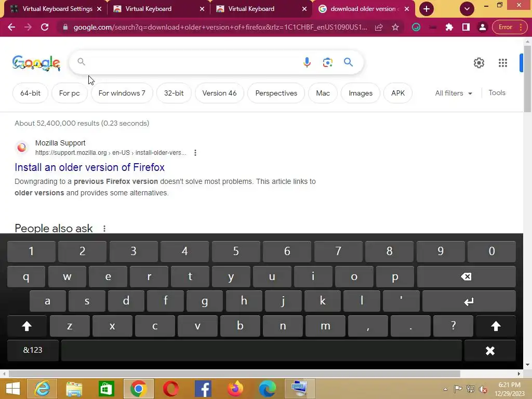The image size is (532, 399).
Task: Launch Microsoft Edge from the taskbar
Action: [x=268, y=389]
